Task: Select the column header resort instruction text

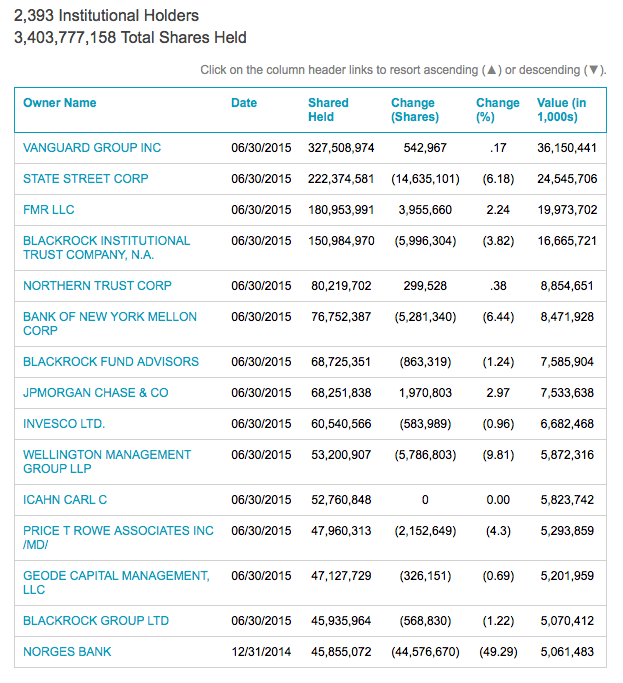Action: (403, 70)
